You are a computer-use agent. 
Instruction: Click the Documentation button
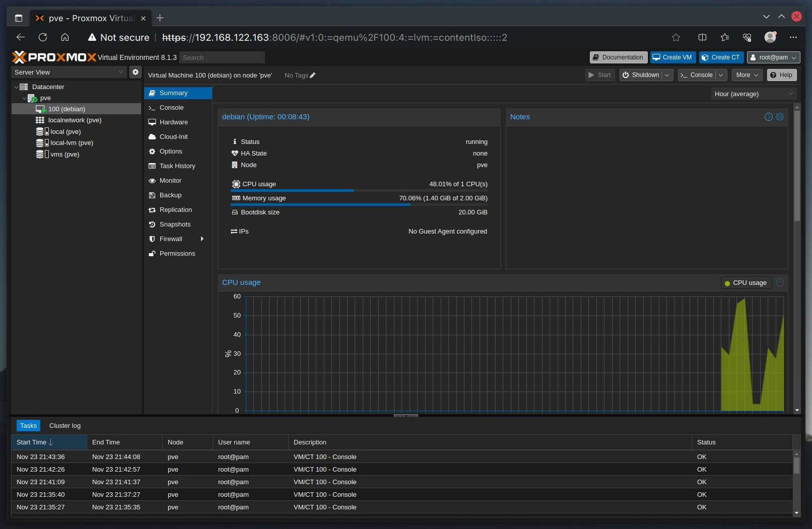point(618,57)
